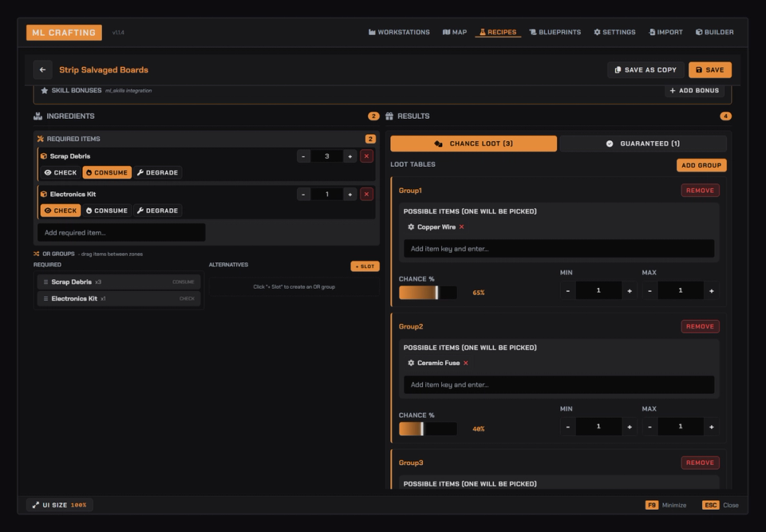Focus the Add required item field
The image size is (766, 532).
click(121, 233)
